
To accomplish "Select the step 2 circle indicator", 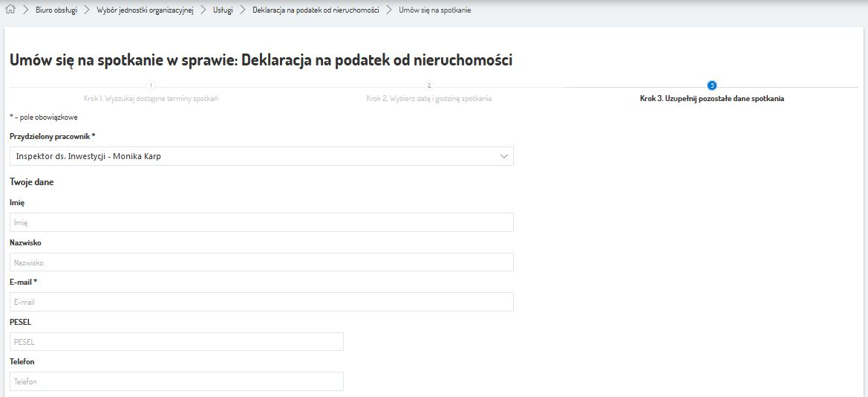I will pos(428,86).
